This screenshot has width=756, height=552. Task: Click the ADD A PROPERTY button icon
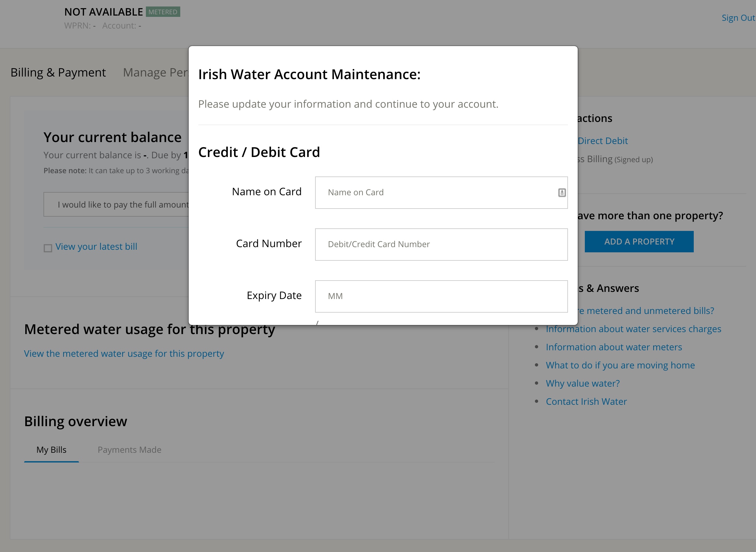click(639, 241)
